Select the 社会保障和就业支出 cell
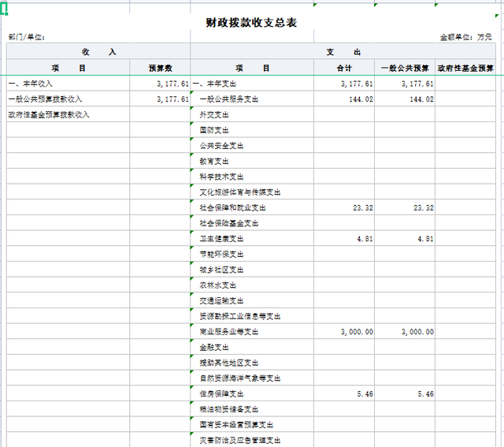This screenshot has height=447, width=504. tap(232, 208)
